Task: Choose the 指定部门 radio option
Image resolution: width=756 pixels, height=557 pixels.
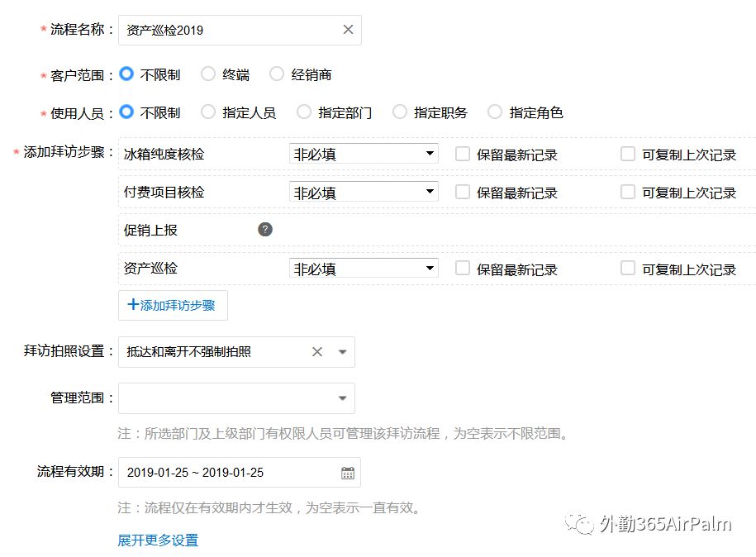Action: coord(304,112)
